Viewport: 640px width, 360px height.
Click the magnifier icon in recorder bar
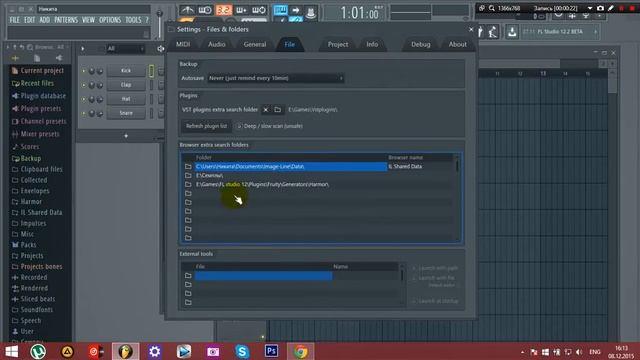492,8
